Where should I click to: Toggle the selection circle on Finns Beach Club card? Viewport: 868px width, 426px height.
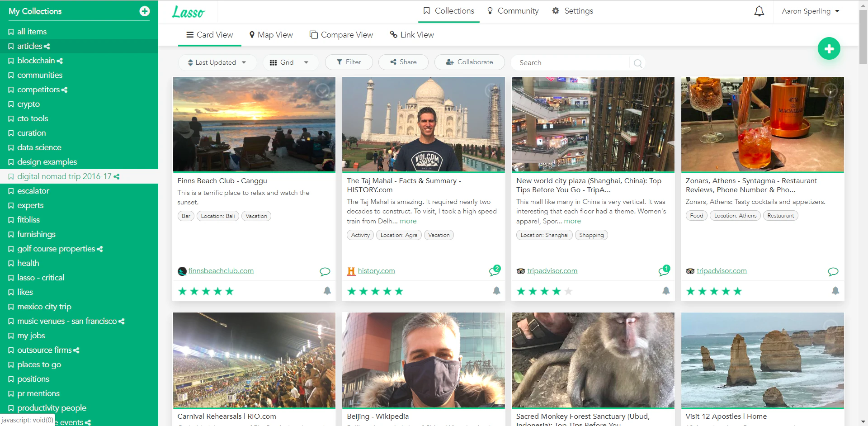[322, 90]
